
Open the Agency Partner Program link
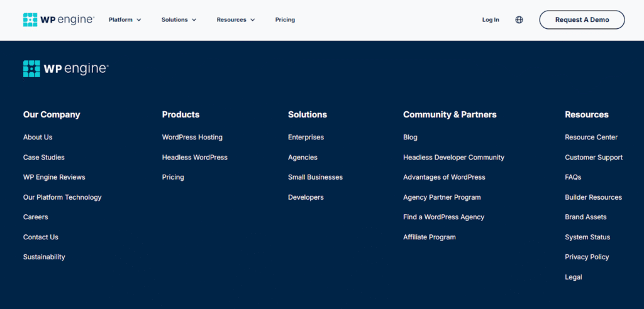(x=441, y=197)
